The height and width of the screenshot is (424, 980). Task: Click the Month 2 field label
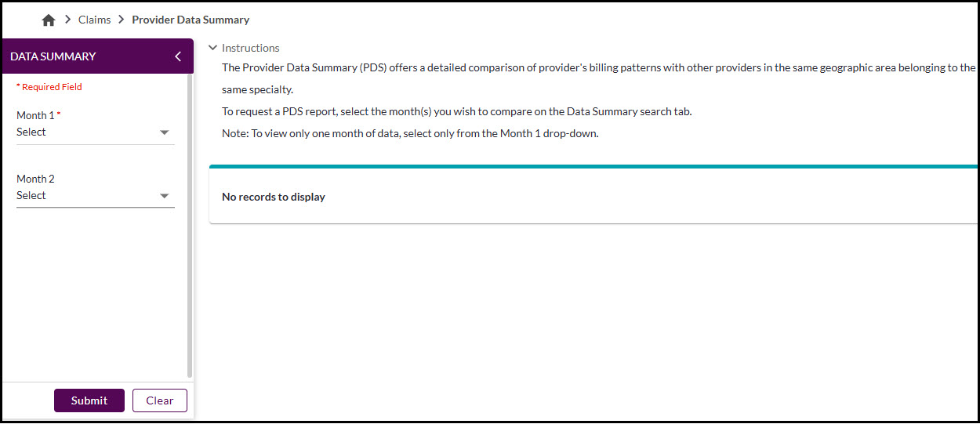tap(35, 179)
